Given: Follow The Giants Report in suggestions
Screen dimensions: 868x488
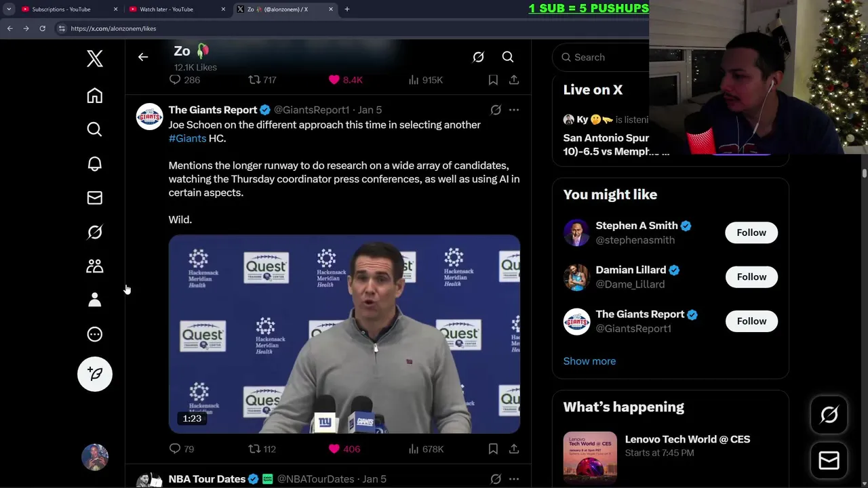Looking at the screenshot, I should (x=751, y=321).
